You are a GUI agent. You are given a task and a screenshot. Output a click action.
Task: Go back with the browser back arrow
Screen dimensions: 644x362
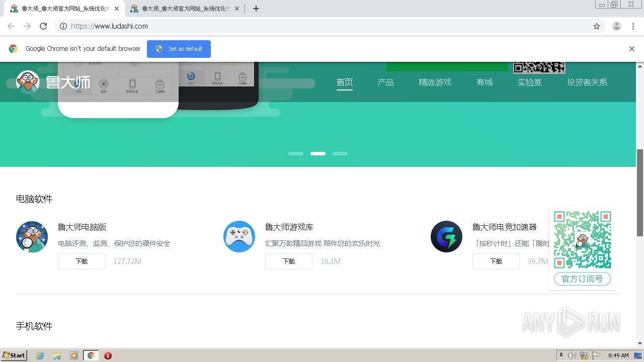pos(11,26)
